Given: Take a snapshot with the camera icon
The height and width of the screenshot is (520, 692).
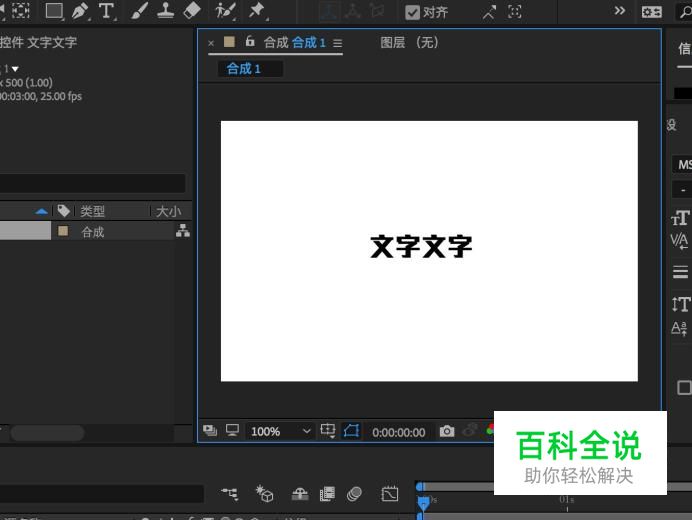Looking at the screenshot, I should [447, 431].
